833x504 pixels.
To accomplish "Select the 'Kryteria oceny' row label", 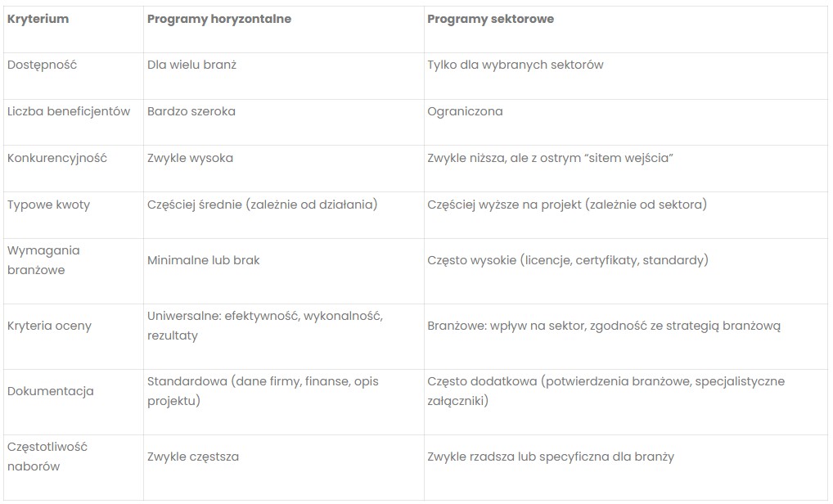I will click(x=49, y=326).
